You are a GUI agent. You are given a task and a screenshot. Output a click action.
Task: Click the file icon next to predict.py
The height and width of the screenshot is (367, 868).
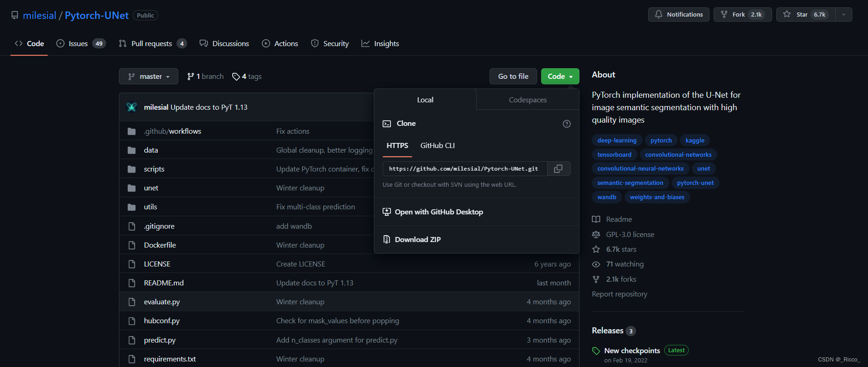132,340
